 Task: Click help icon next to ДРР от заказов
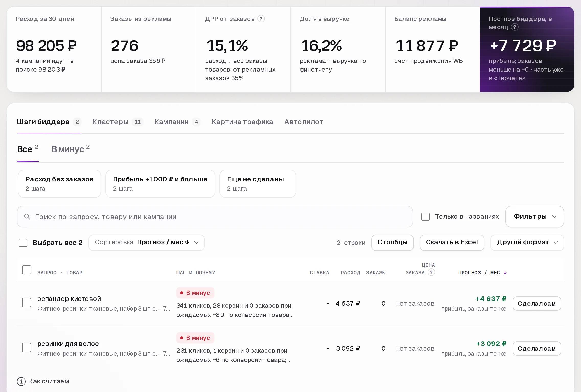point(261,19)
